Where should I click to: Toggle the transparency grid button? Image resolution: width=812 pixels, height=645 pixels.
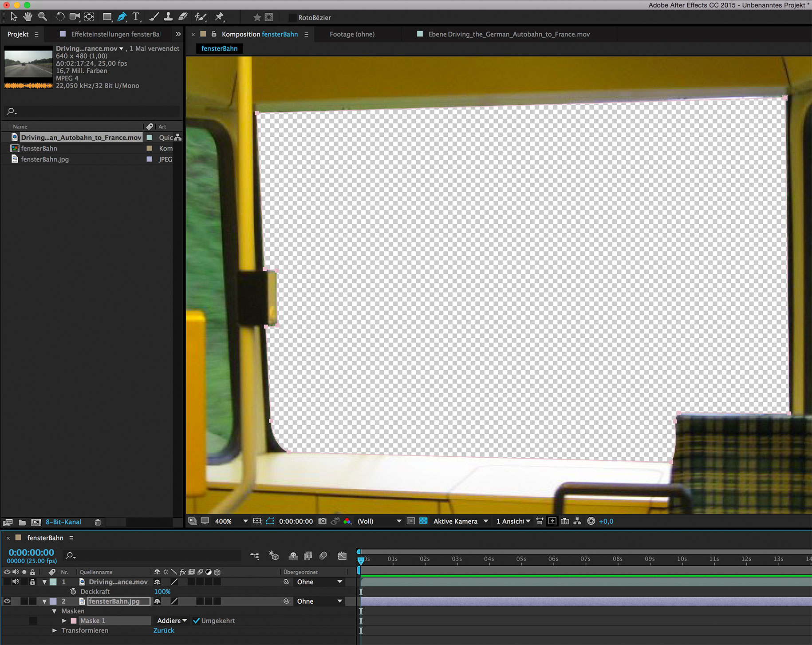pyautogui.click(x=423, y=521)
